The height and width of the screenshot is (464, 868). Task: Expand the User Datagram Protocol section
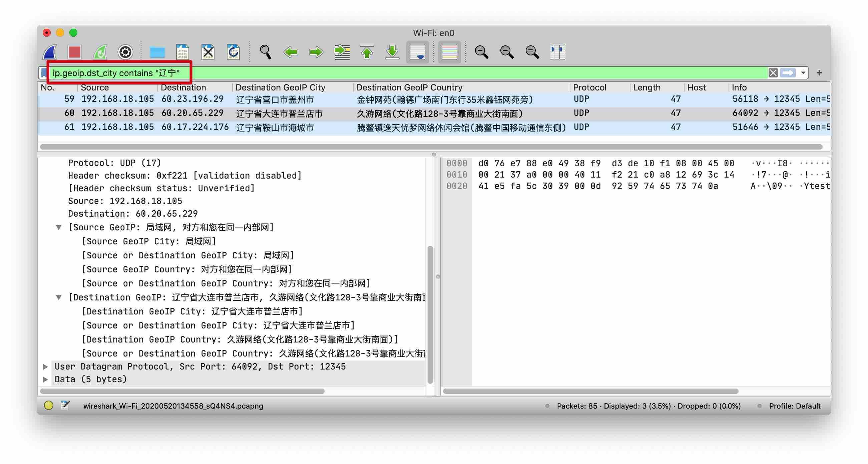tap(45, 367)
